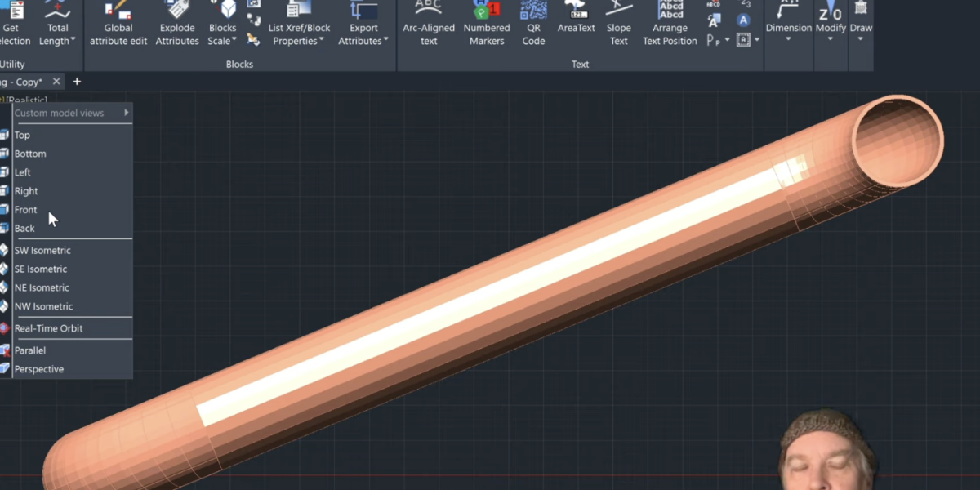Open List Xref/Block Properties

(299, 24)
